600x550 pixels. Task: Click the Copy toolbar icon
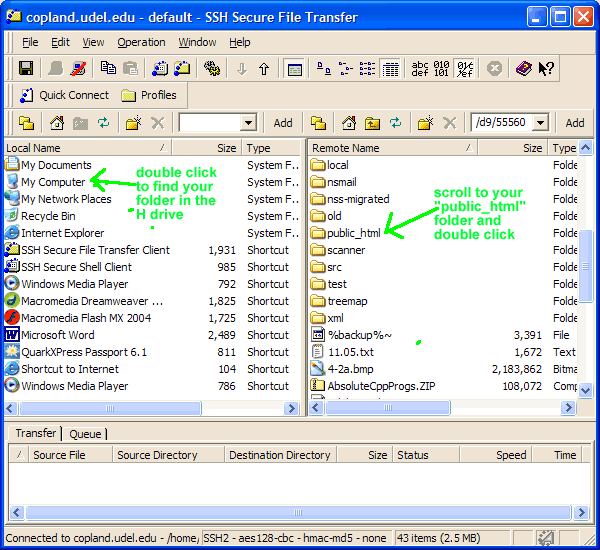point(108,68)
